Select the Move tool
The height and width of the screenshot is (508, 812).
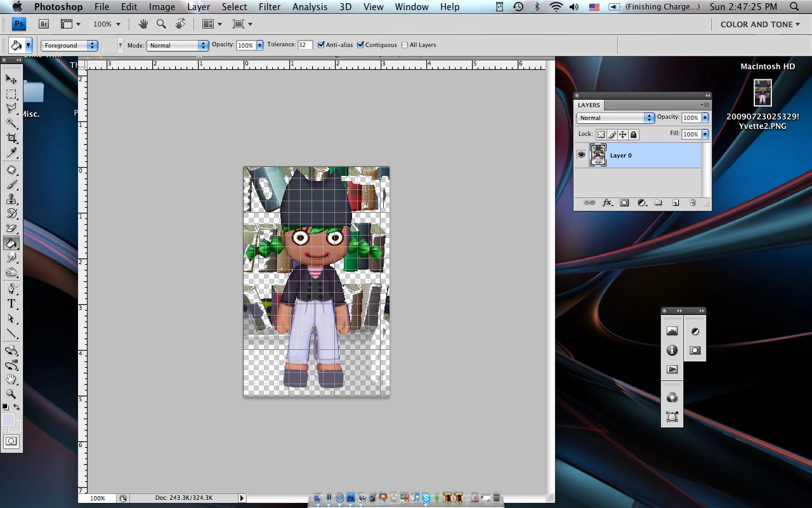(11, 79)
